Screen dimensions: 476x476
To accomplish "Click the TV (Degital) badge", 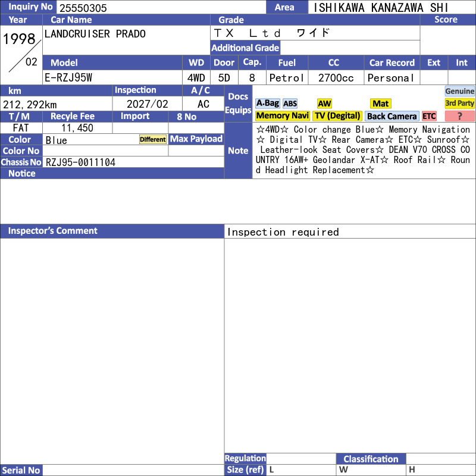I will click(x=337, y=116).
